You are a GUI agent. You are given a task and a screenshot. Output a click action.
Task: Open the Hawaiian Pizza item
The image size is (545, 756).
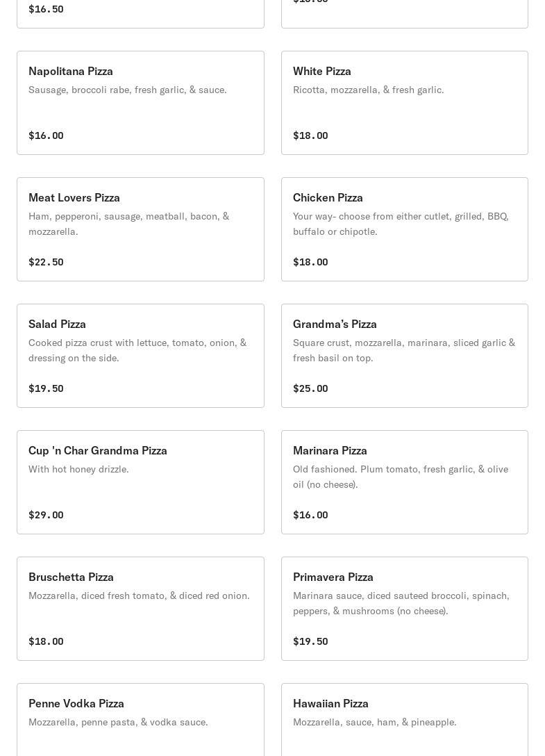[405, 719]
